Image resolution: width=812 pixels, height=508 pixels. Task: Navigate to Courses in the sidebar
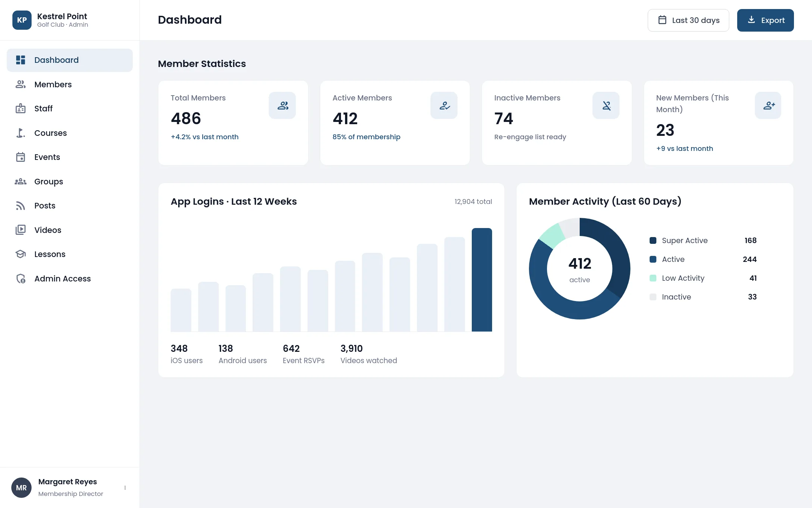click(x=70, y=133)
